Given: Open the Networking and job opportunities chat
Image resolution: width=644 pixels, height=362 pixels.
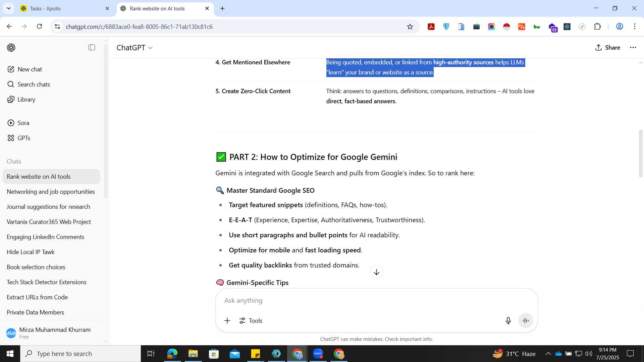Looking at the screenshot, I should pos(51,192).
